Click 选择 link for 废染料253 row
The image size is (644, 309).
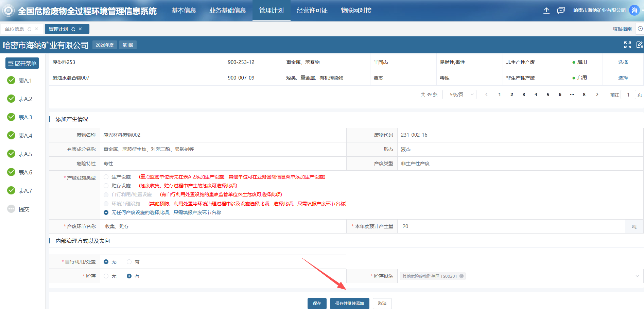[623, 62]
